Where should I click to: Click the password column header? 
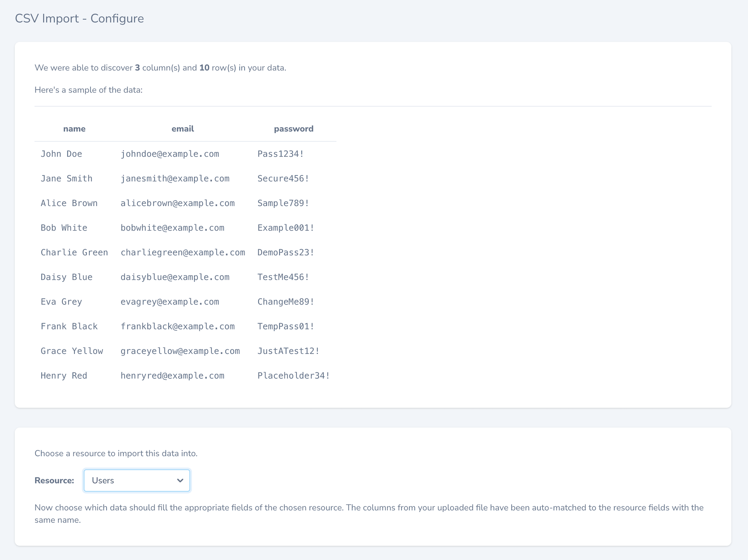click(293, 129)
